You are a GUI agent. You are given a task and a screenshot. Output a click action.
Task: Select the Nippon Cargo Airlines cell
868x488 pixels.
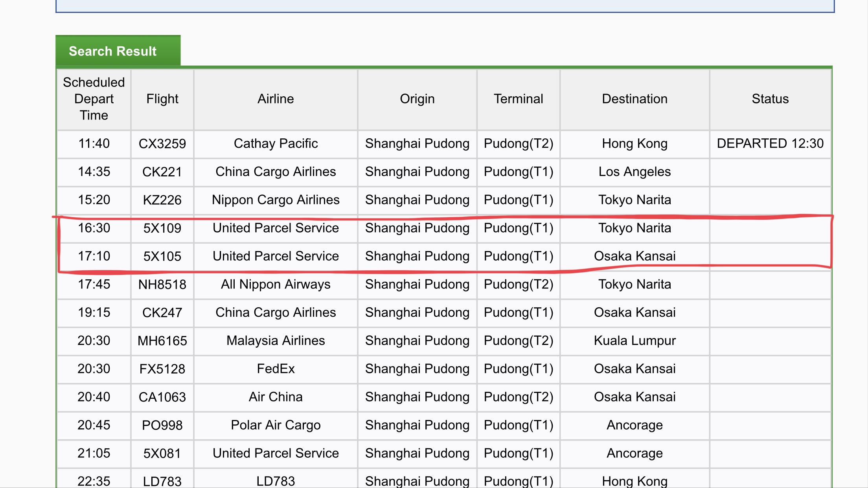point(276,200)
